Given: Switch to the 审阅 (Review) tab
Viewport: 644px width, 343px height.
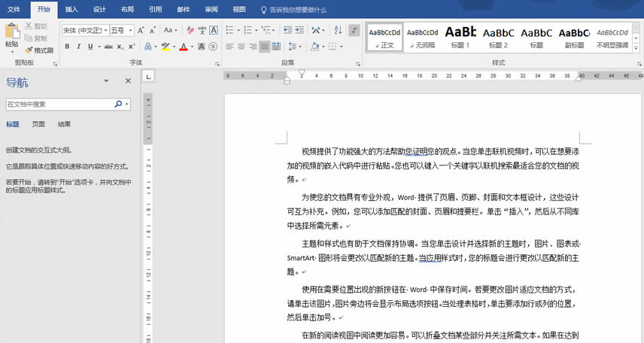Looking at the screenshot, I should 211,9.
